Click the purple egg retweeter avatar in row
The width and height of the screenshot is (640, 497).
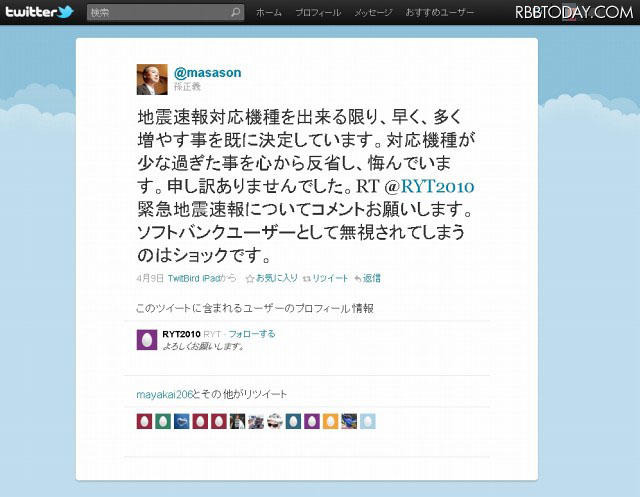[312, 421]
